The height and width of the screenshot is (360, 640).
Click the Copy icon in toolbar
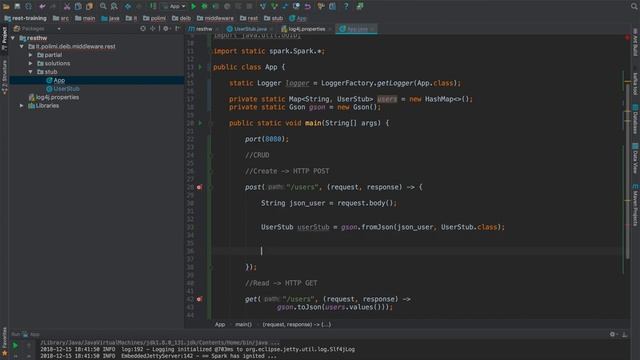coord(78,6)
